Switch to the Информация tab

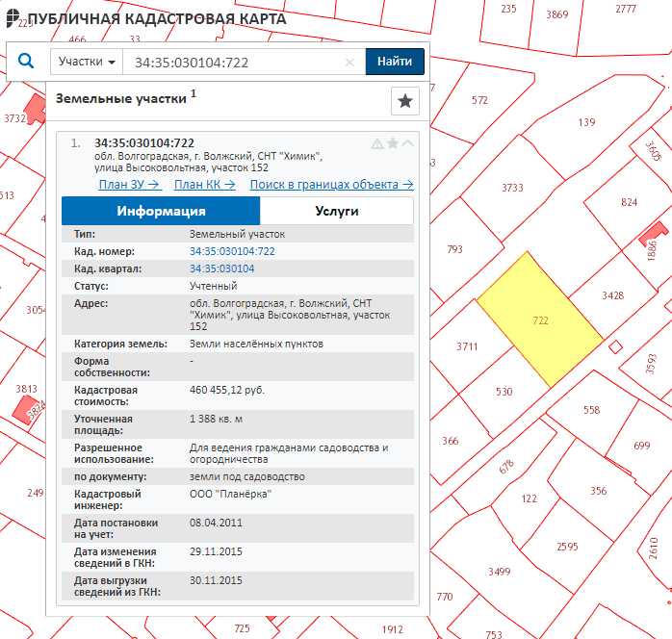161,211
